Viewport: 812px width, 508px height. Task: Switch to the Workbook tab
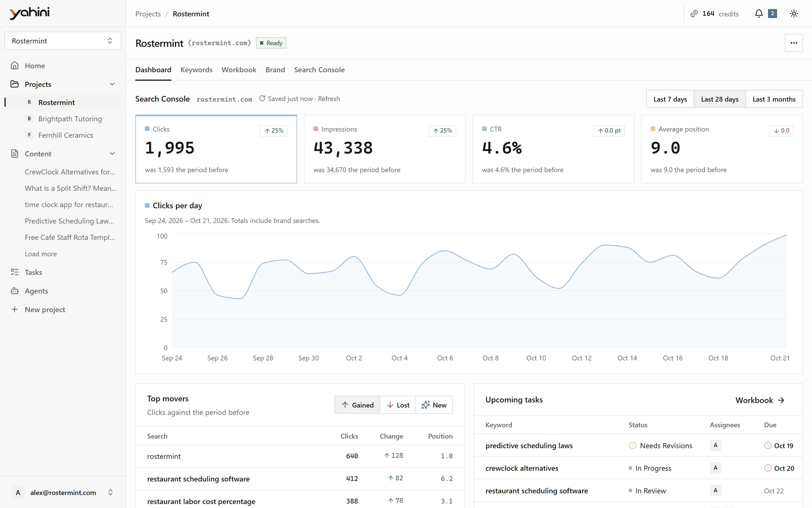(239, 69)
